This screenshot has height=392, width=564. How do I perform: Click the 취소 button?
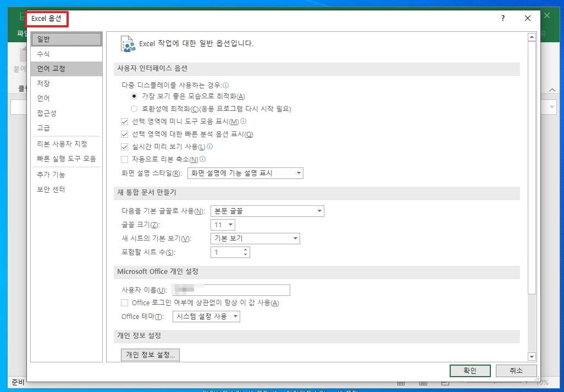(x=516, y=371)
